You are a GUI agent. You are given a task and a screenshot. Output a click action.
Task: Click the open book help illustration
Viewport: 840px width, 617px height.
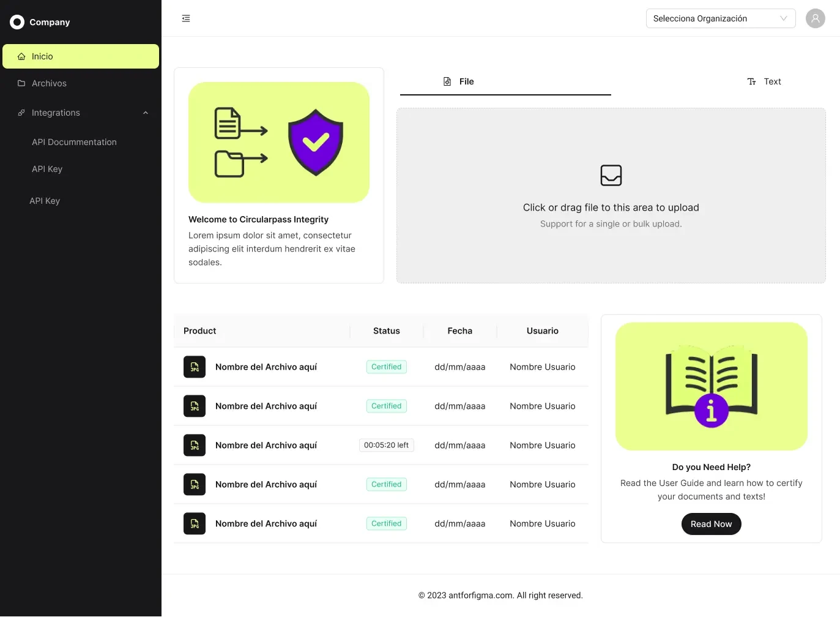coord(711,387)
